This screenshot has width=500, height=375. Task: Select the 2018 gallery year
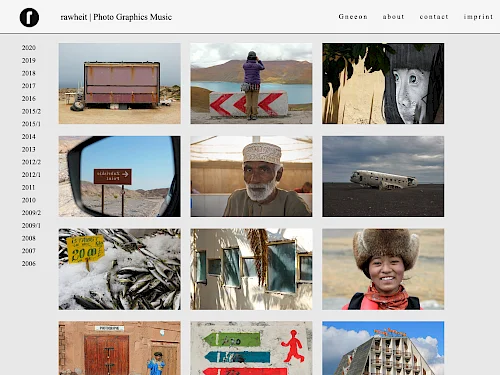[x=29, y=73]
